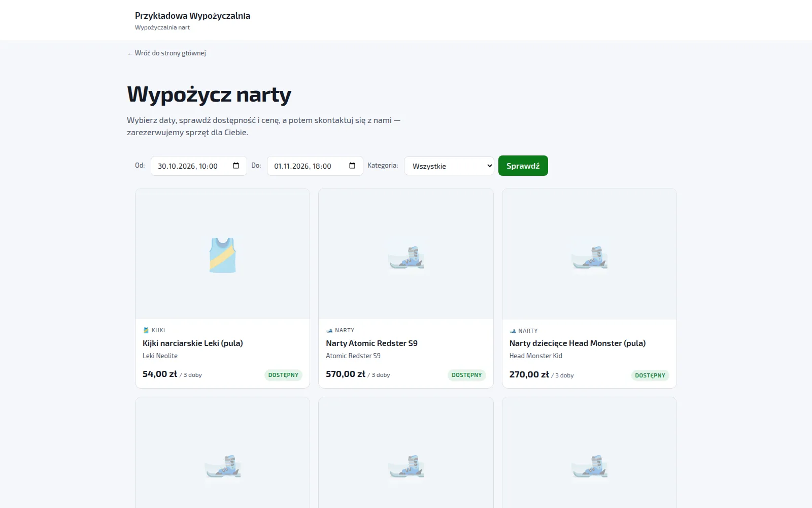This screenshot has width=812, height=508.
Task: Open the Narty dziecięce Head Monster image
Action: pos(589,254)
